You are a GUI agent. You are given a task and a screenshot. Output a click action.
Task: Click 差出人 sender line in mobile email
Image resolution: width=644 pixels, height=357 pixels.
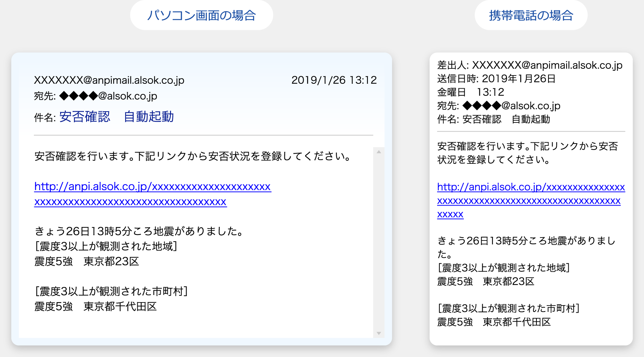coord(529,65)
